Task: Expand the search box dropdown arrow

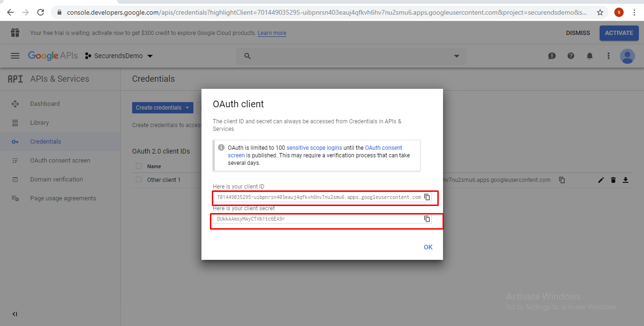Action: [456, 56]
